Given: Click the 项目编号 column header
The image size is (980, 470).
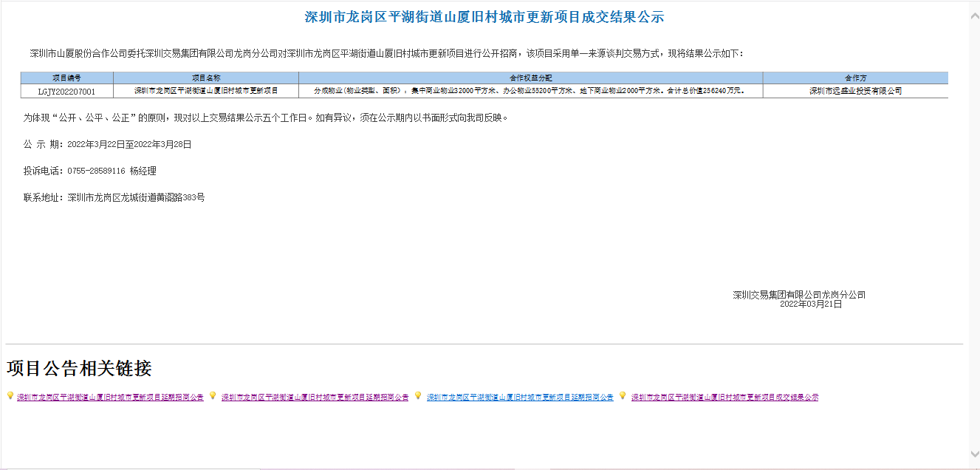Looking at the screenshot, I should point(67,78).
